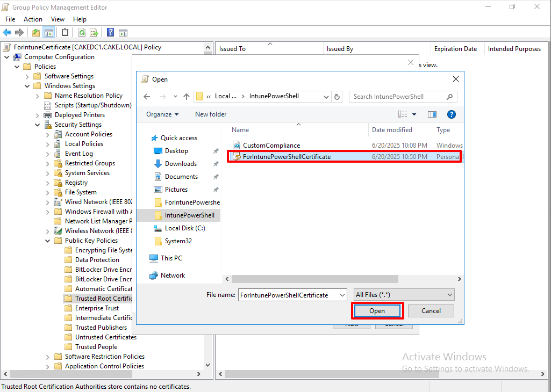The height and width of the screenshot is (392, 551).
Task: Collapse the Computer Configuration node
Action: 6,57
